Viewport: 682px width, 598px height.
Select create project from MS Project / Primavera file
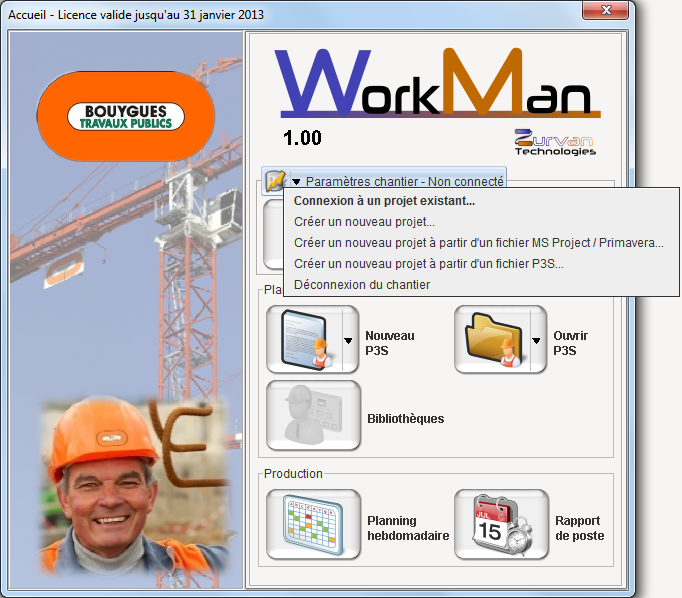tap(478, 242)
